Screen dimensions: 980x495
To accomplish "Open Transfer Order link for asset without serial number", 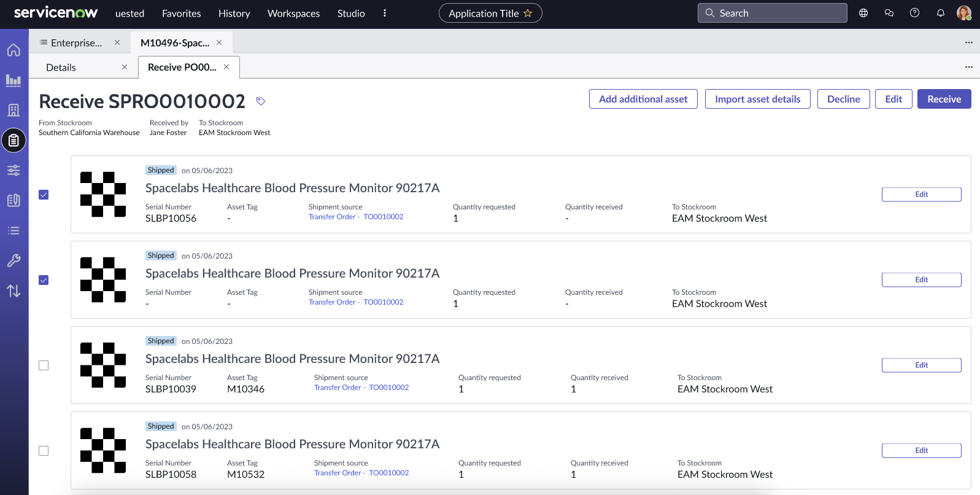I will point(356,302).
